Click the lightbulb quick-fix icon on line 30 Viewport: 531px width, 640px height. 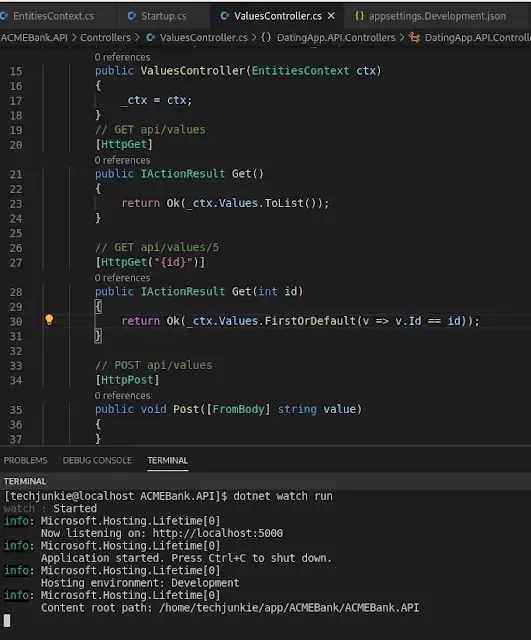(49, 320)
